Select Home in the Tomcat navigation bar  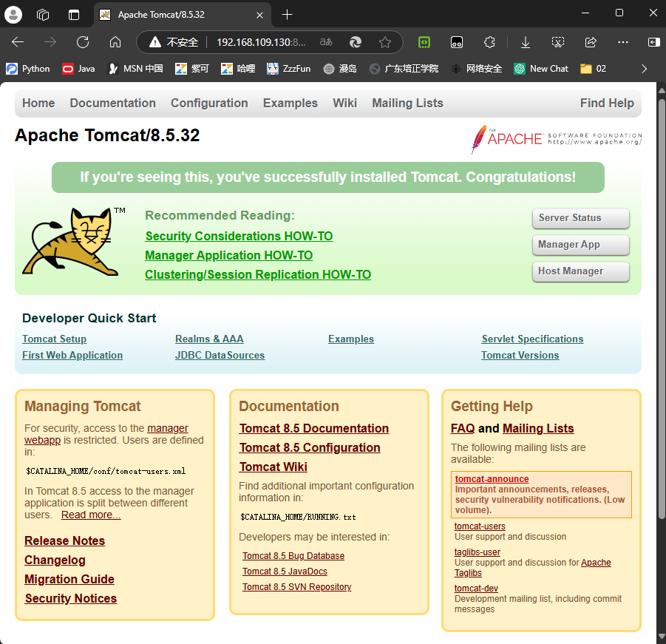click(38, 104)
